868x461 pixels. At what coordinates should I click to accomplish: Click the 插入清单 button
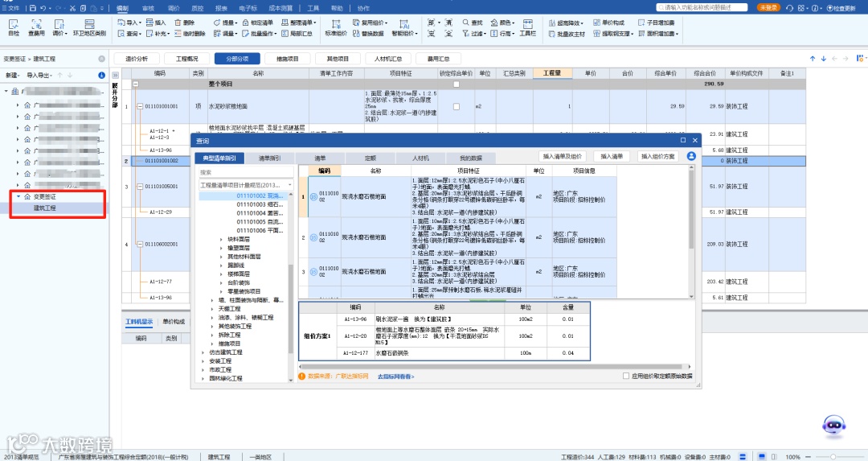coord(612,156)
